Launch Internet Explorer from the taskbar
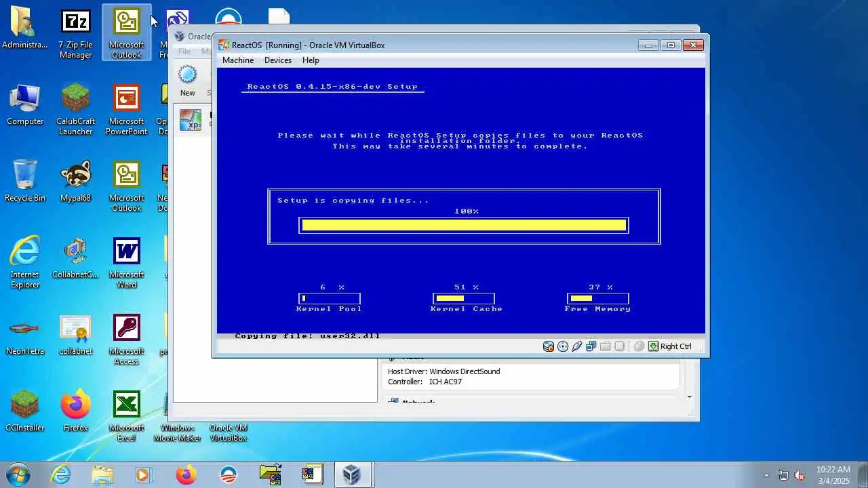868x488 pixels. [x=60, y=474]
